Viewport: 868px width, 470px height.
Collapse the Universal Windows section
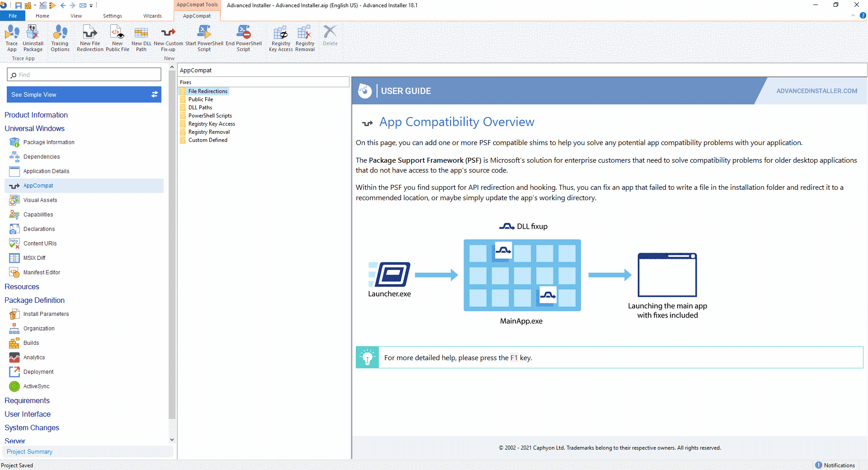(x=34, y=128)
